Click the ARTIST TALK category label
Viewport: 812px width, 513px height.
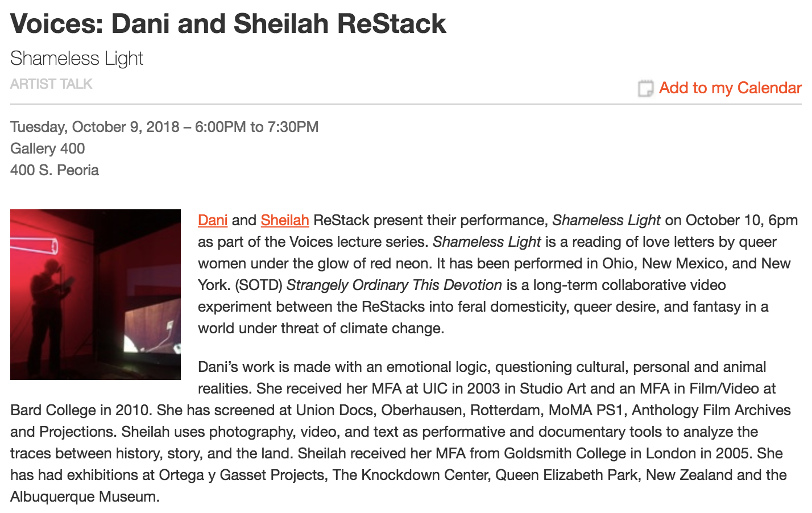coord(51,84)
